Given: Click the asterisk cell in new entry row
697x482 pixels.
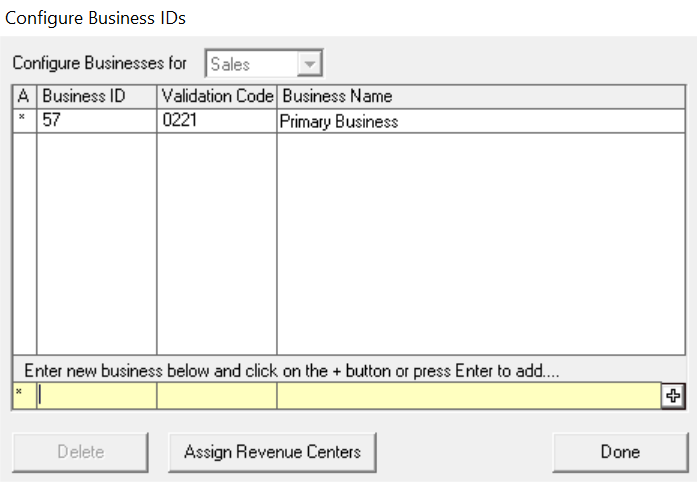Looking at the screenshot, I should tap(24, 396).
